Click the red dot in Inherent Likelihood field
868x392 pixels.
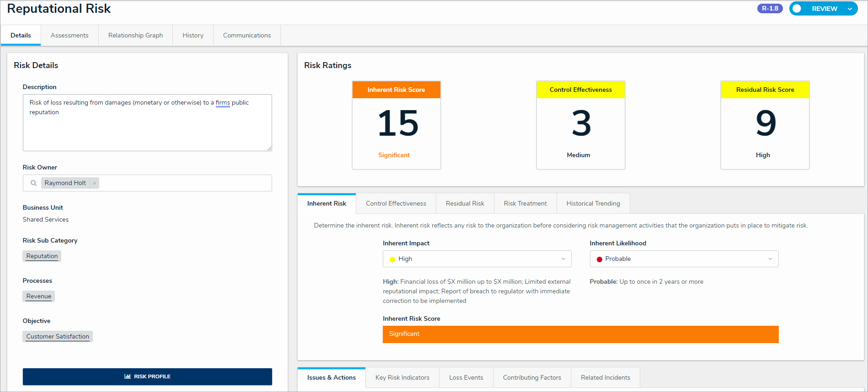[x=600, y=259]
